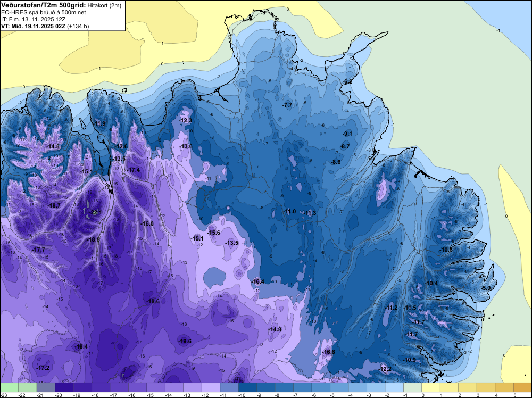Click the -11.9 value on the map

(99, 123)
